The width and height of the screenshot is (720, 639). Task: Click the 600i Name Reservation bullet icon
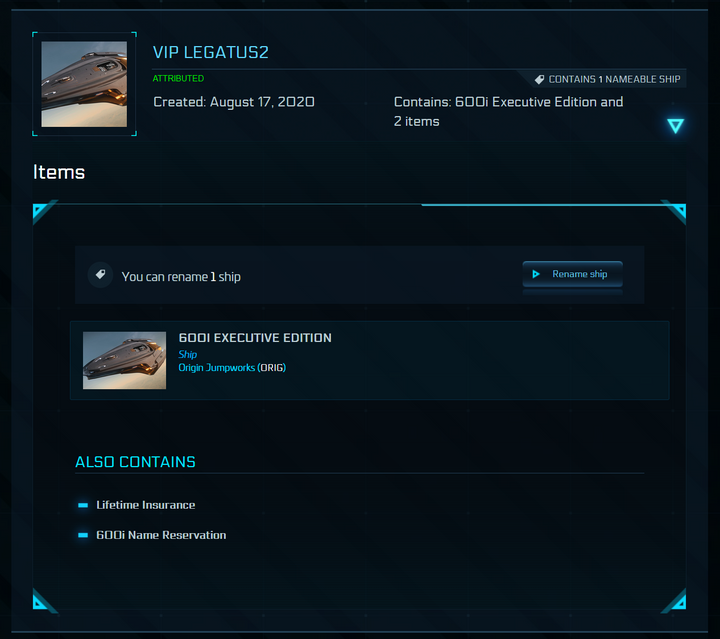click(83, 535)
